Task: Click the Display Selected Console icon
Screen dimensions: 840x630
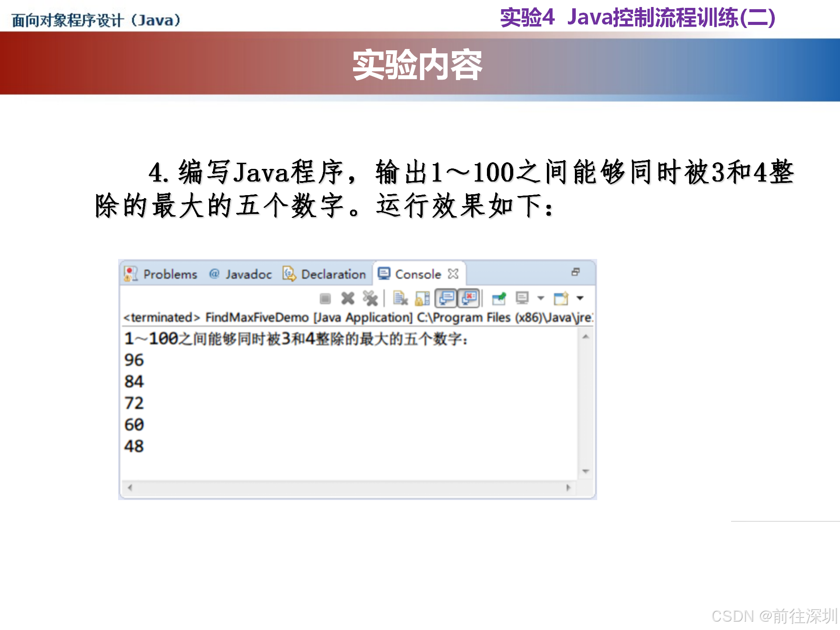Action: pos(522,298)
